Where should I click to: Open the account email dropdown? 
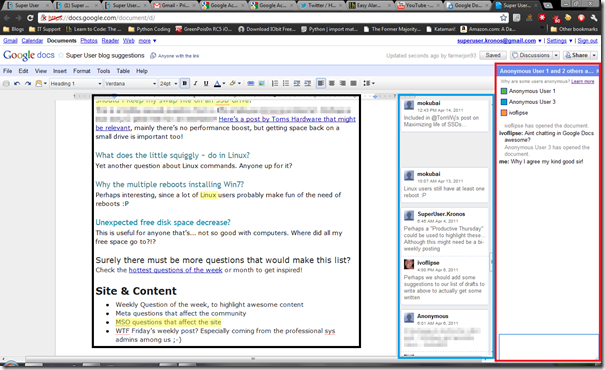click(x=499, y=41)
